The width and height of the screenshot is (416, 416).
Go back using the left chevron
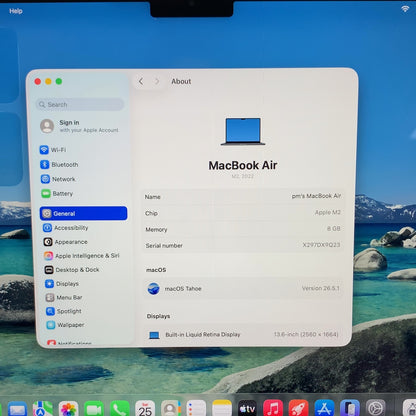click(141, 81)
